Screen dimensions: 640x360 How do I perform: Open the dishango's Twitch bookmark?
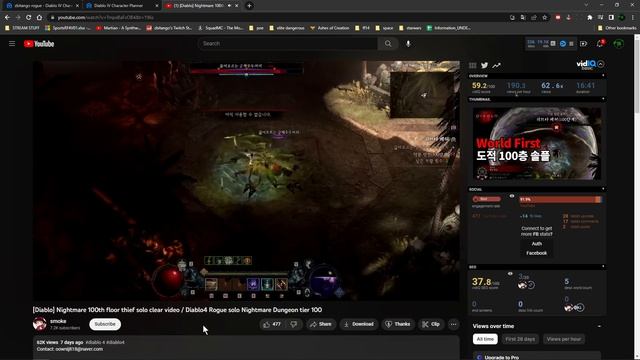click(169, 28)
